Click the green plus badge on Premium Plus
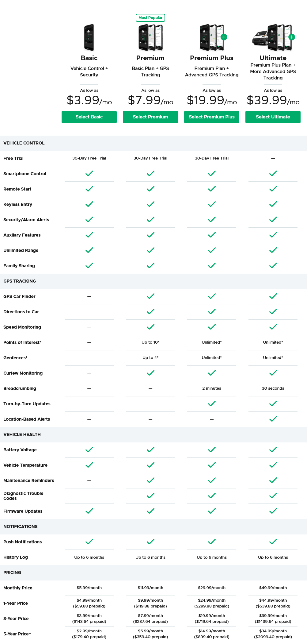307x644 pixels. pos(224,37)
